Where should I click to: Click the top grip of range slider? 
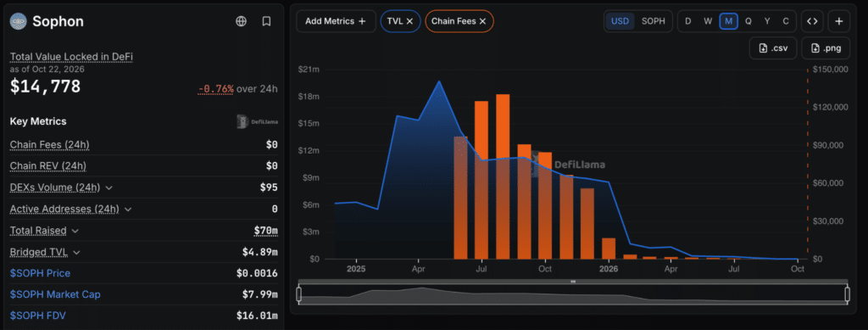(573, 282)
